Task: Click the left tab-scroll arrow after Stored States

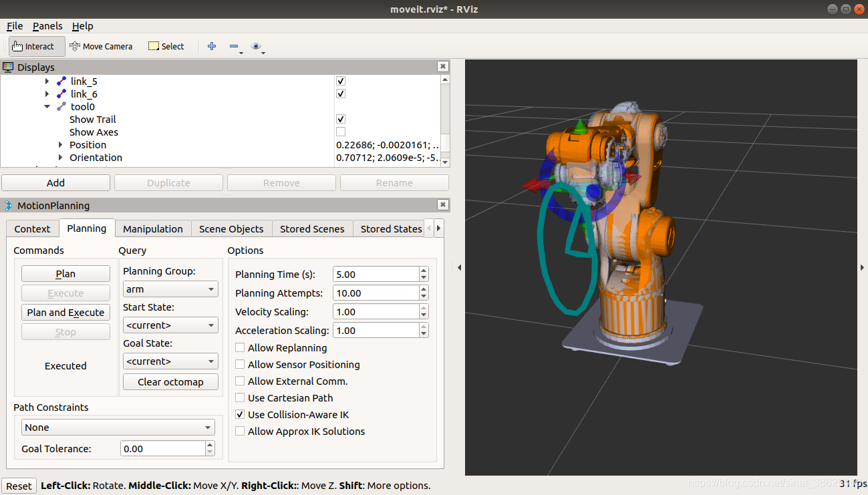Action: [429, 228]
